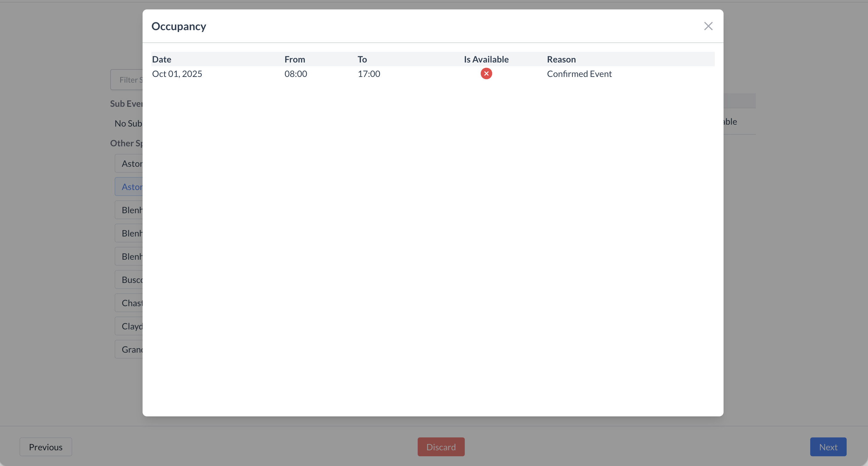Click the Is Available column header
This screenshot has width=868, height=466.
point(486,59)
